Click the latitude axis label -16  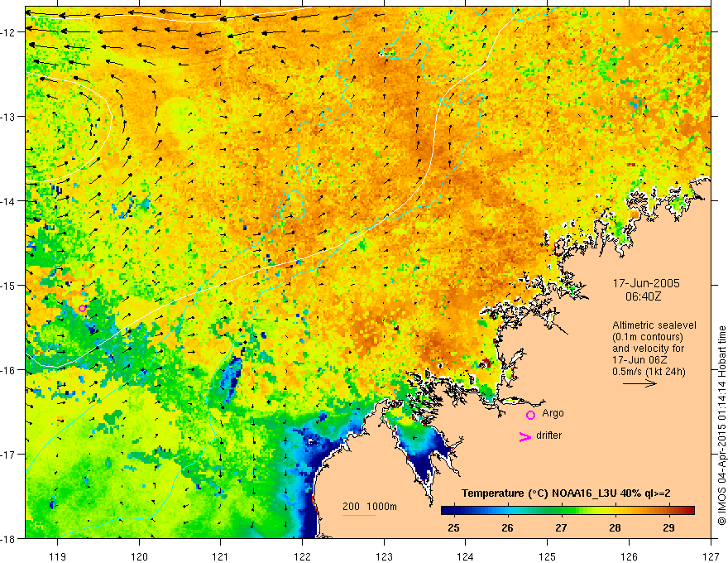tap(9, 370)
